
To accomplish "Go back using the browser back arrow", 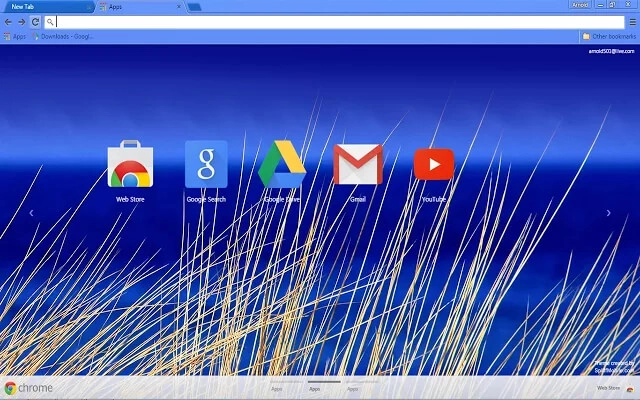I will pos(8,21).
